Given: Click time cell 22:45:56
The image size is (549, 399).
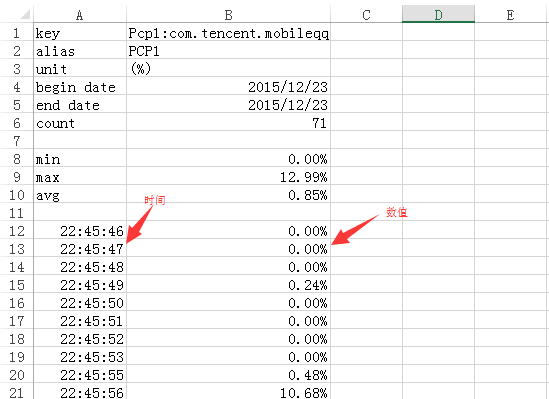Looking at the screenshot, I should pos(80,392).
